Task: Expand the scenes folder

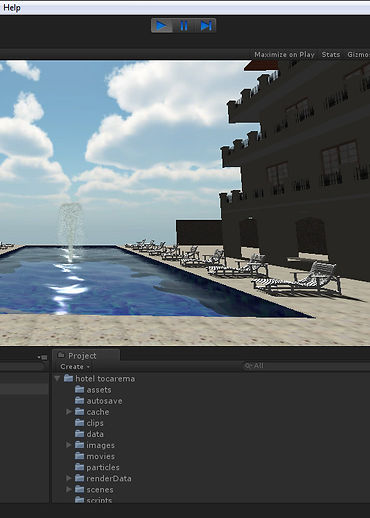Action: [x=69, y=489]
